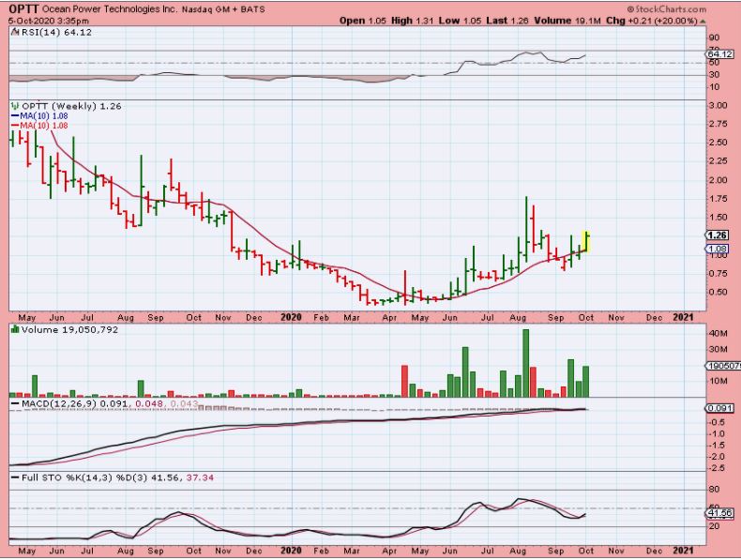Click the 0.50 price axis label
741x560 pixels.
point(718,292)
